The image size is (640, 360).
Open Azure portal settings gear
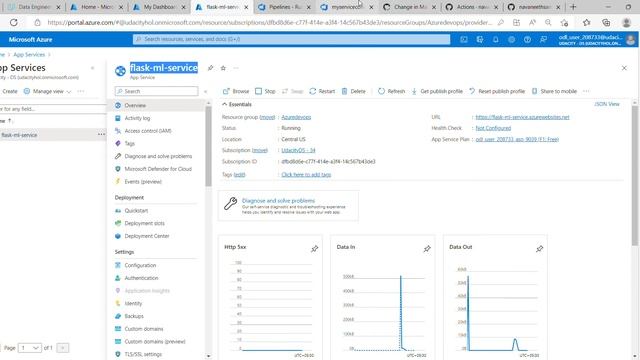pos(511,40)
